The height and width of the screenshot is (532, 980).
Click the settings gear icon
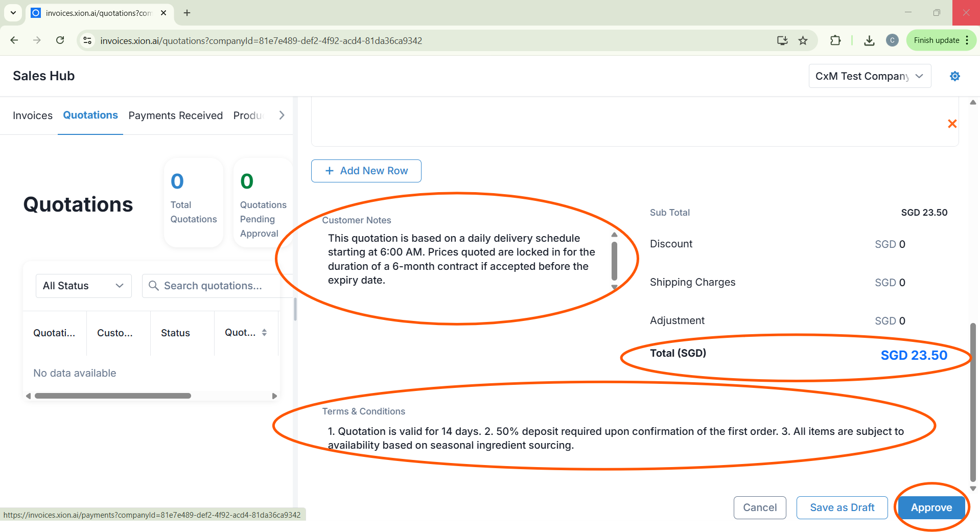pyautogui.click(x=954, y=76)
